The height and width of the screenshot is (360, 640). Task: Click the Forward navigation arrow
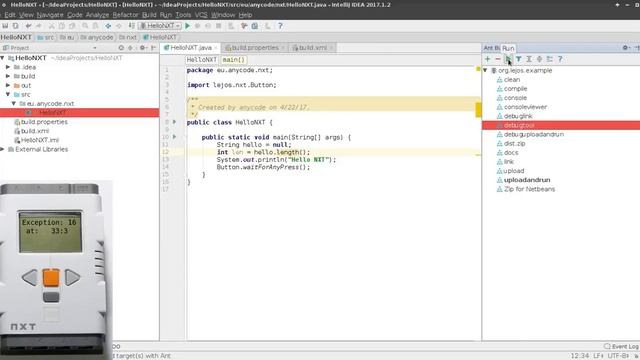tap(118, 26)
